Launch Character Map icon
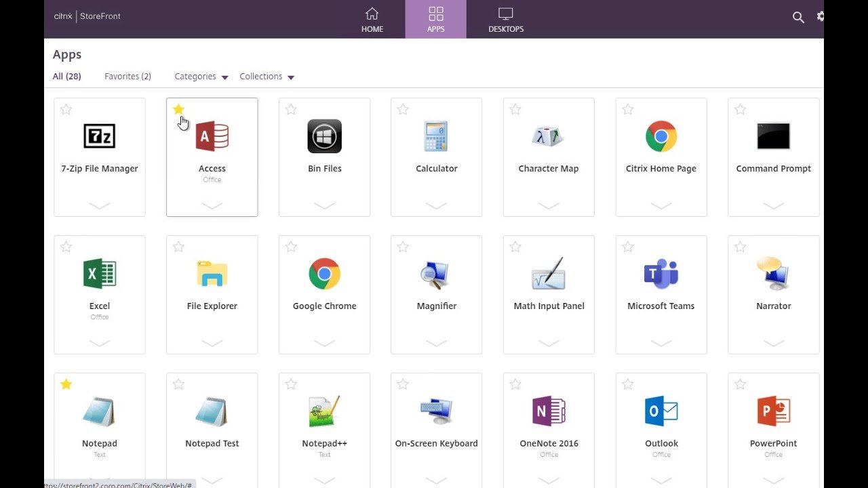The width and height of the screenshot is (868, 488). pos(549,136)
